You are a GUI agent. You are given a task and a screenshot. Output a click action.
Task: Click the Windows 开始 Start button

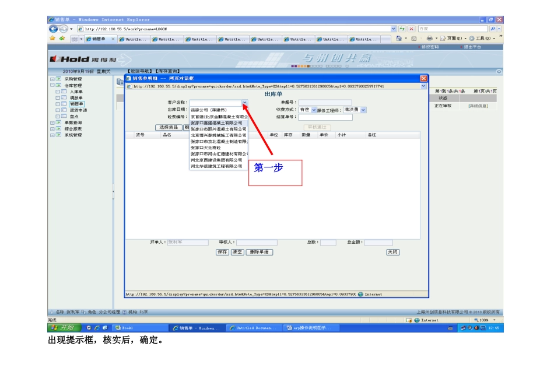[64, 328]
